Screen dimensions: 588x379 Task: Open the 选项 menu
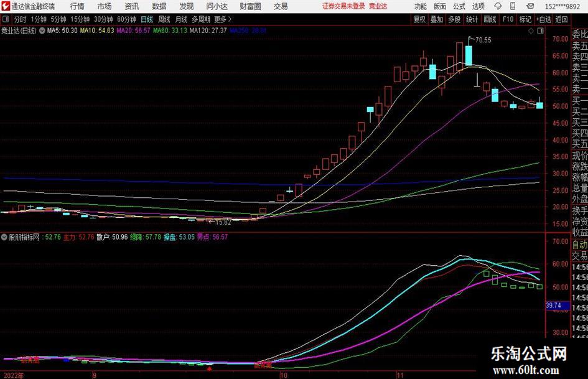(478, 6)
